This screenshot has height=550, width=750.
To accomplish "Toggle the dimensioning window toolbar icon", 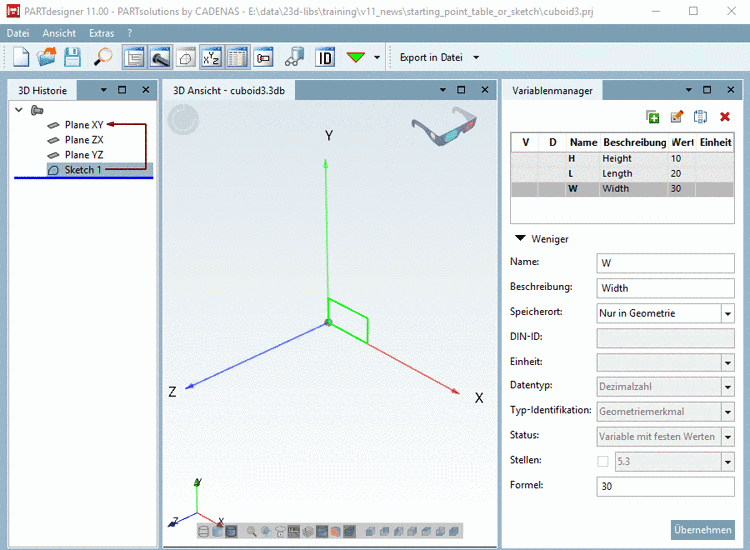I will [x=263, y=58].
